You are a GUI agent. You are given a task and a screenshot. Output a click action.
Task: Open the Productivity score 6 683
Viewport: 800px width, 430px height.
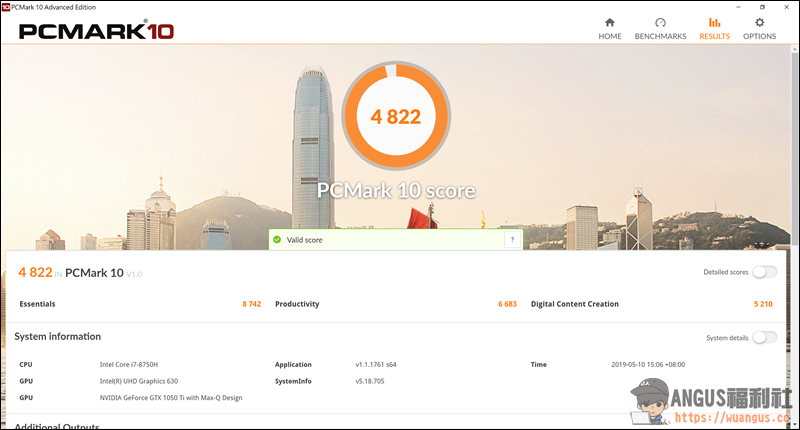507,304
